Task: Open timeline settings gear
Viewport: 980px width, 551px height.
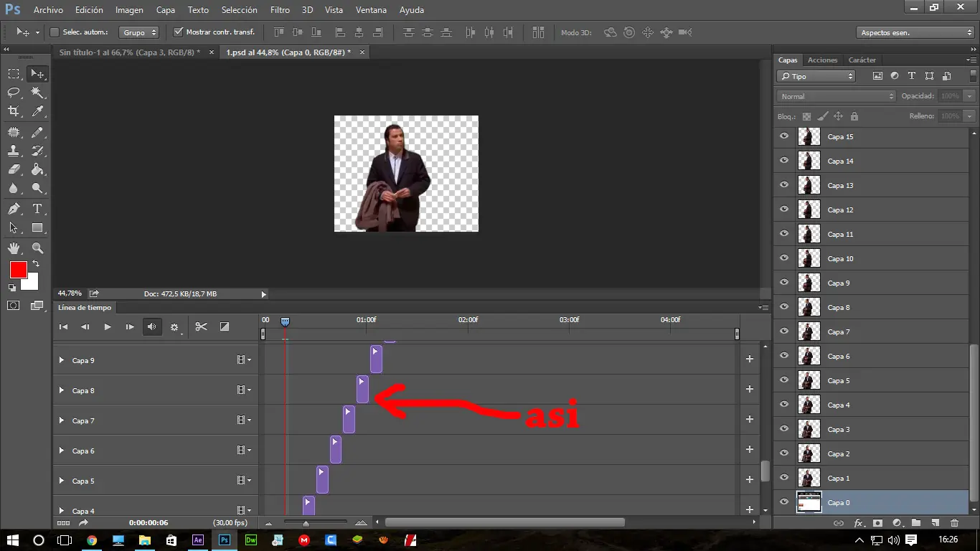Action: point(174,327)
